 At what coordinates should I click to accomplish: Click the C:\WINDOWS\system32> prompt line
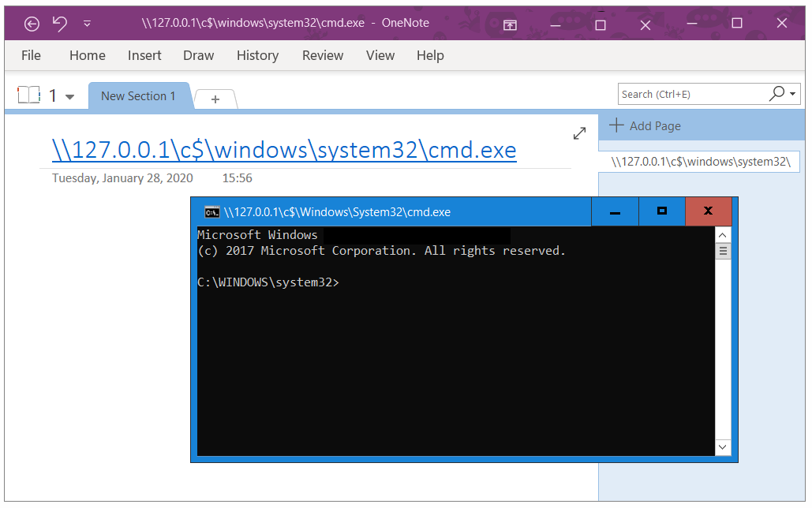click(268, 282)
